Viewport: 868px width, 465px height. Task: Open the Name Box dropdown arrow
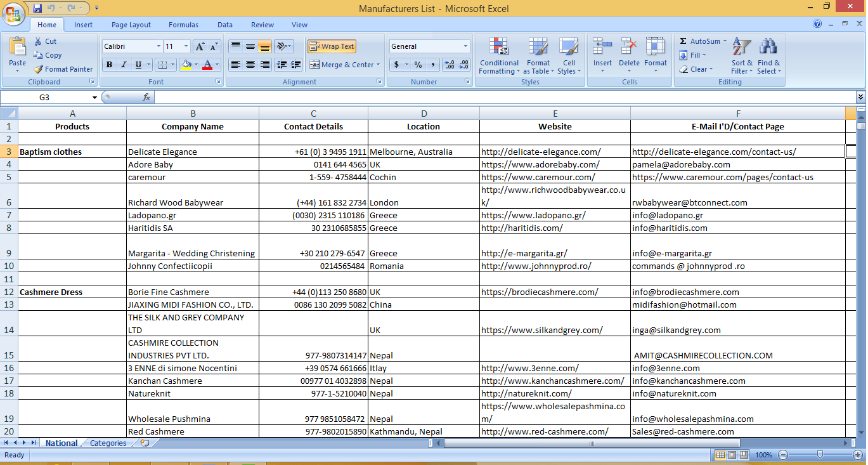(x=94, y=98)
